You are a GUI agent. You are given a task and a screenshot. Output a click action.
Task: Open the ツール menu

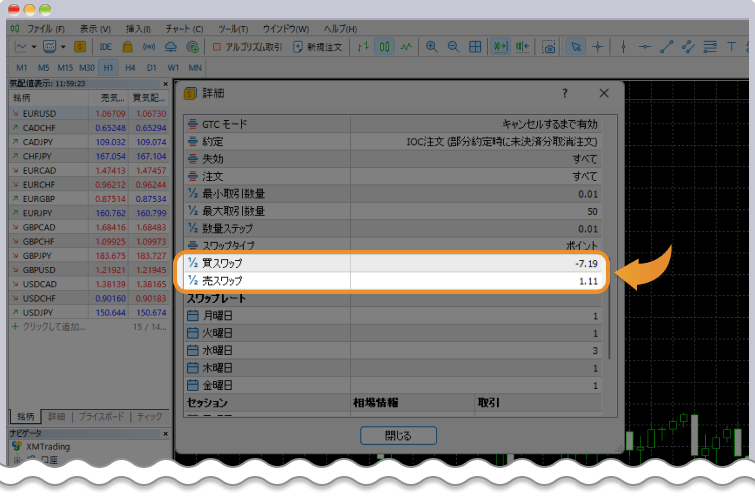pyautogui.click(x=233, y=29)
